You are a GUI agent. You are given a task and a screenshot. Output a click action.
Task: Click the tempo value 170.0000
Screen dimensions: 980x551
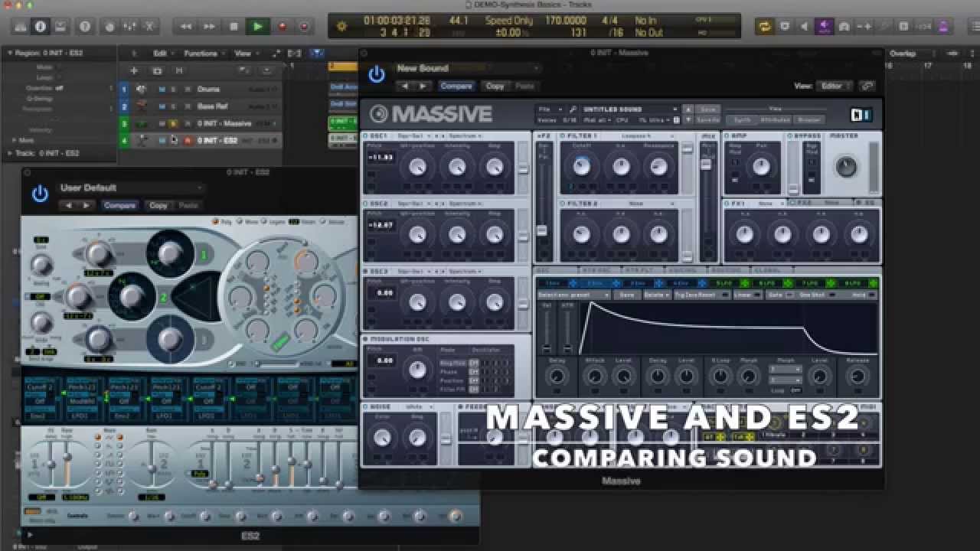566,21
